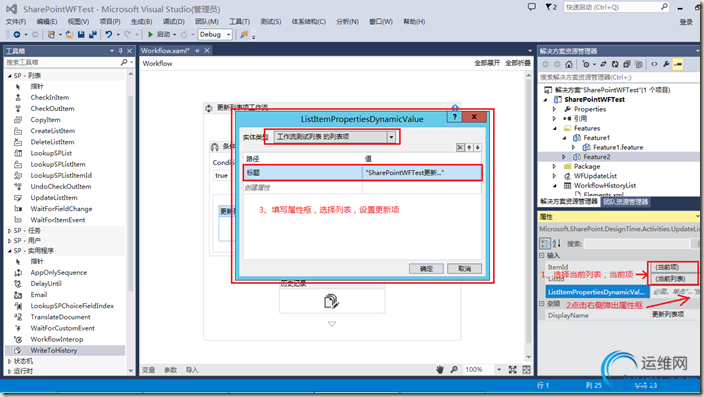The image size is (704, 397).
Task: Click the single-disk Save icon in toolbar
Action: pyautogui.click(x=81, y=35)
